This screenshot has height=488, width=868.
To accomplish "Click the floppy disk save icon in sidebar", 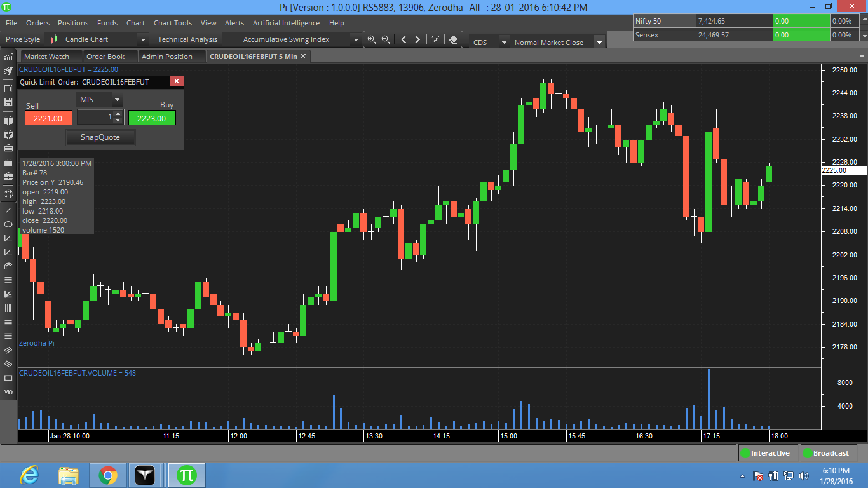I will click(x=8, y=102).
